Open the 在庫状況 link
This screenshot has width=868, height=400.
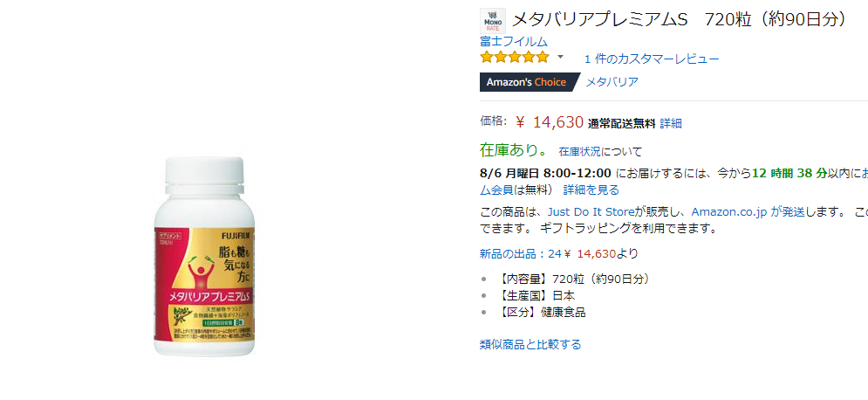579,151
